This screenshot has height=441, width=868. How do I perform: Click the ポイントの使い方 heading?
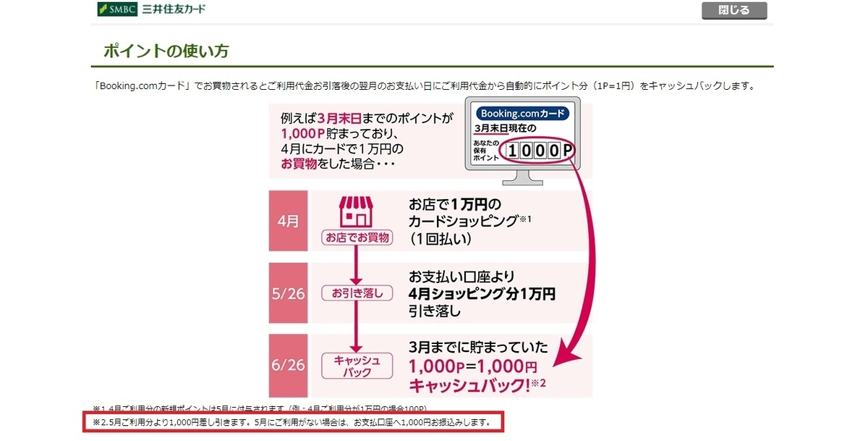(166, 51)
